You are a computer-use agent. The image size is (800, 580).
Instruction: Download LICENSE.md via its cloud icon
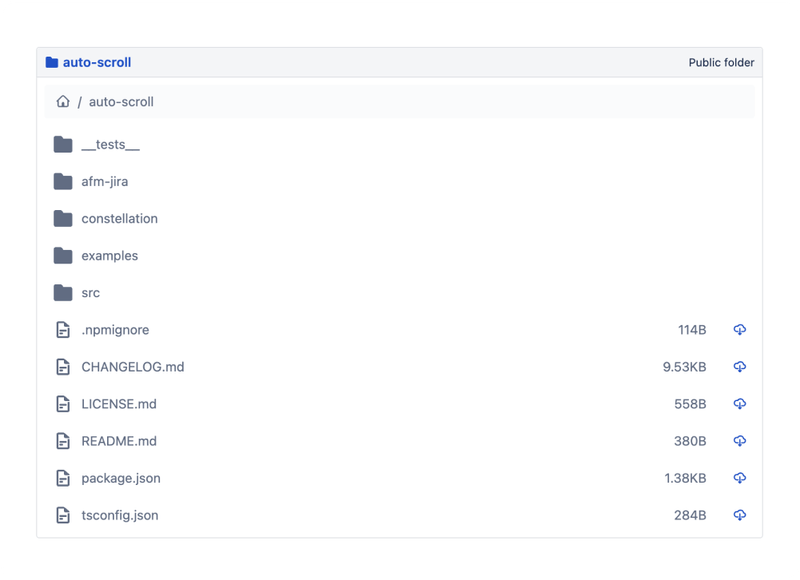[x=738, y=404]
